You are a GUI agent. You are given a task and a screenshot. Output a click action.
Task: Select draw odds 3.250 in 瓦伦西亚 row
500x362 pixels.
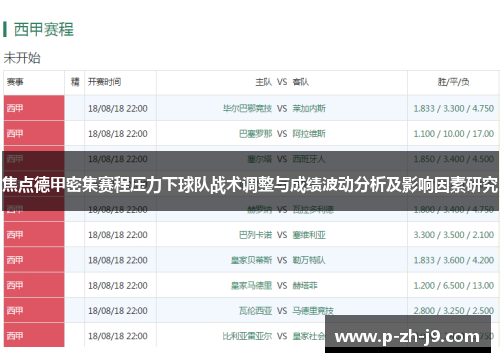453,311
